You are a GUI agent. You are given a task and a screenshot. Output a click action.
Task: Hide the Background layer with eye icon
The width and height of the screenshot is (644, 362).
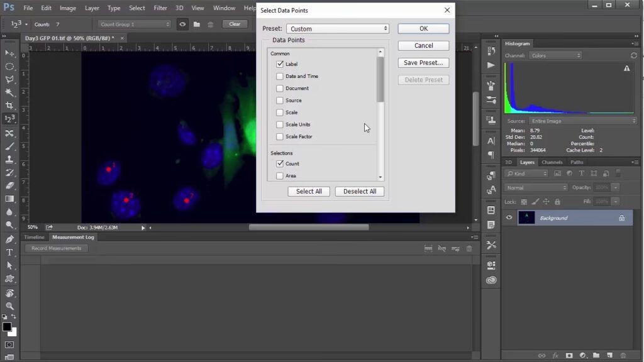click(x=509, y=218)
